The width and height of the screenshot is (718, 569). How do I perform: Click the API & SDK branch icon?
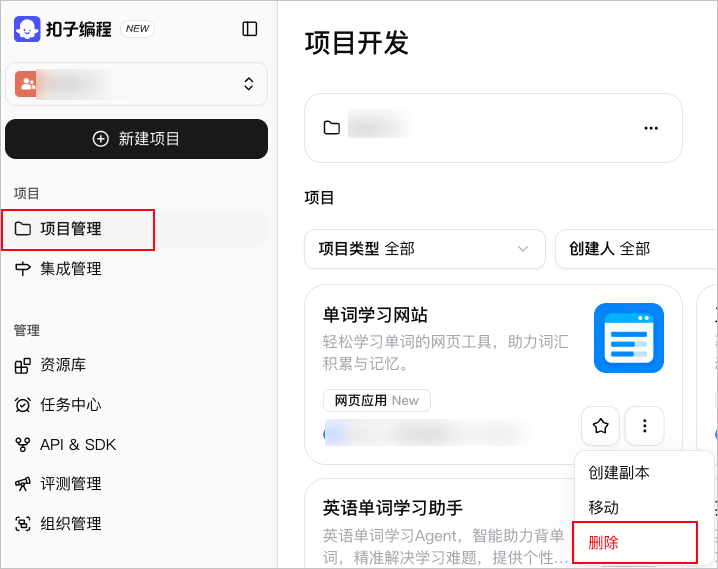coord(22,444)
